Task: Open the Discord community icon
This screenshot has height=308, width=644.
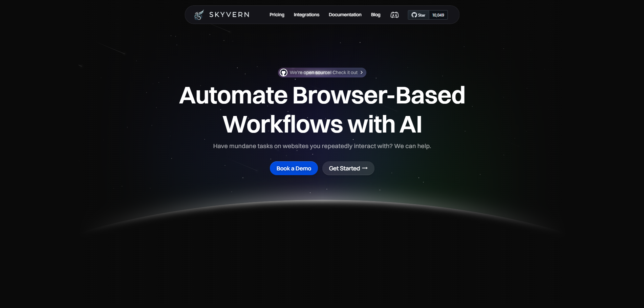Action: 394,15
